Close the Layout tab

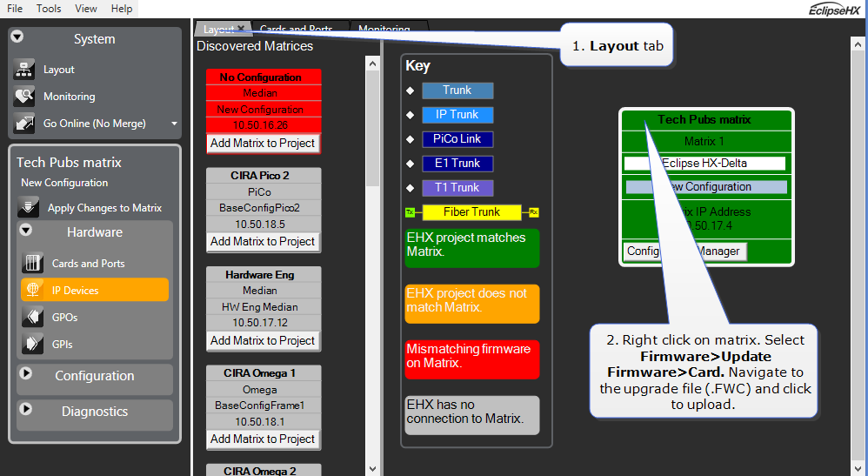click(241, 29)
